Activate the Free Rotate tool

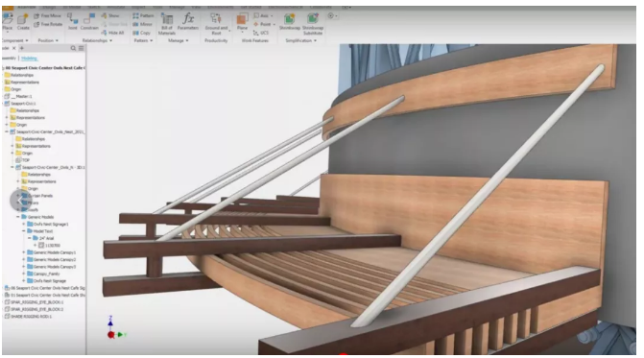(x=48, y=24)
